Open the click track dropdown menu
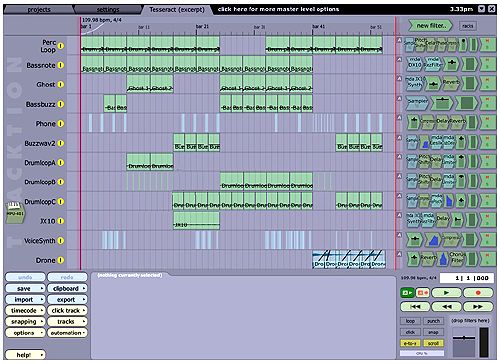This screenshot has width=500, height=364. [67, 311]
